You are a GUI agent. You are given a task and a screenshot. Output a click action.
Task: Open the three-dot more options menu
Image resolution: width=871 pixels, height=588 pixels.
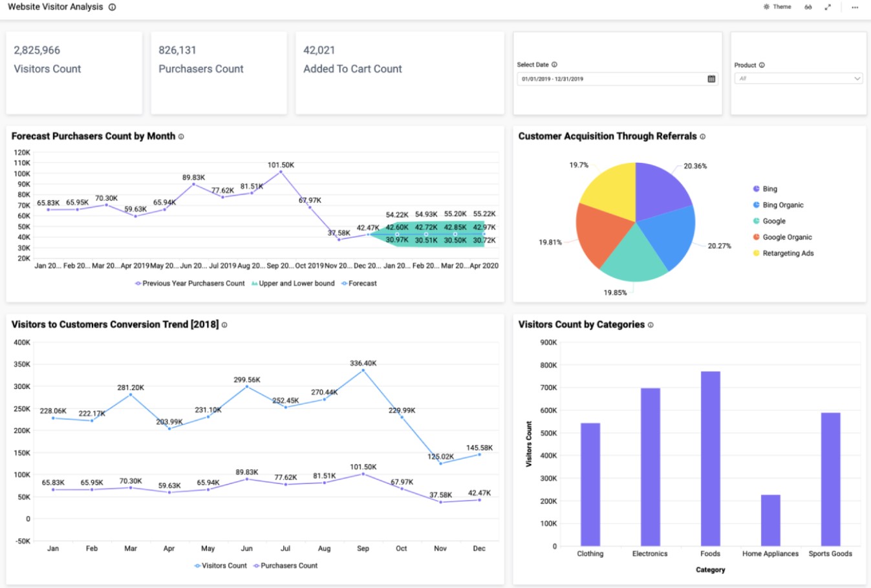tap(855, 7)
